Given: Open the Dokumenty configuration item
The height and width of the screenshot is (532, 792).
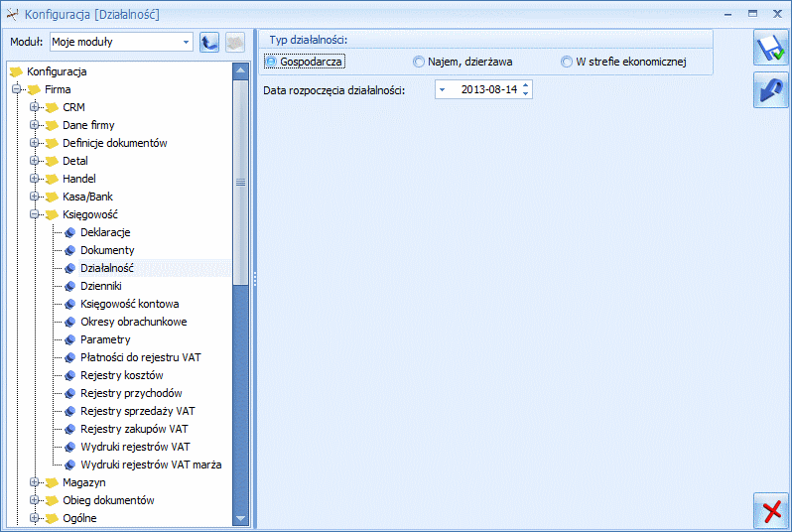Looking at the screenshot, I should (107, 250).
